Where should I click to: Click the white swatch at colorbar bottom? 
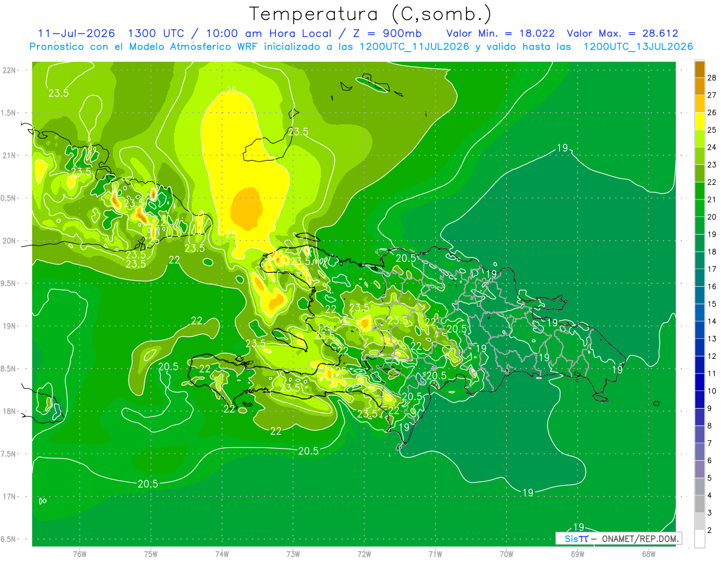point(699,539)
